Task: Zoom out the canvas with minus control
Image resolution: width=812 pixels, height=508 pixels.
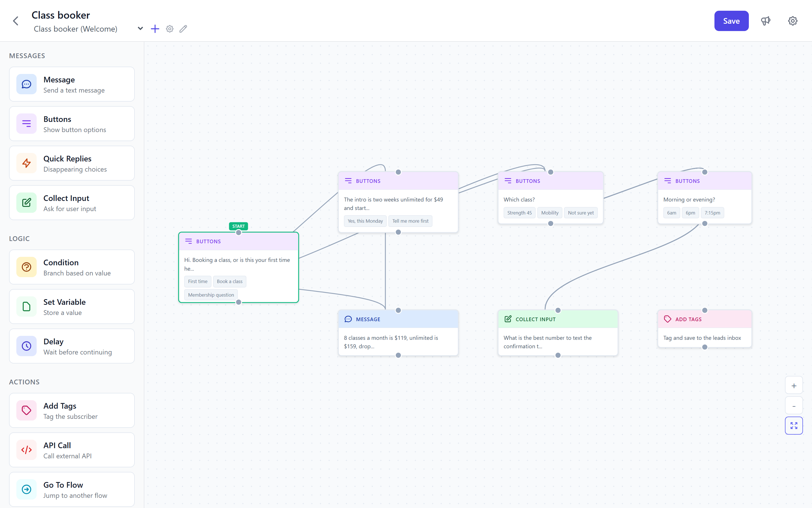Action: pyautogui.click(x=794, y=406)
